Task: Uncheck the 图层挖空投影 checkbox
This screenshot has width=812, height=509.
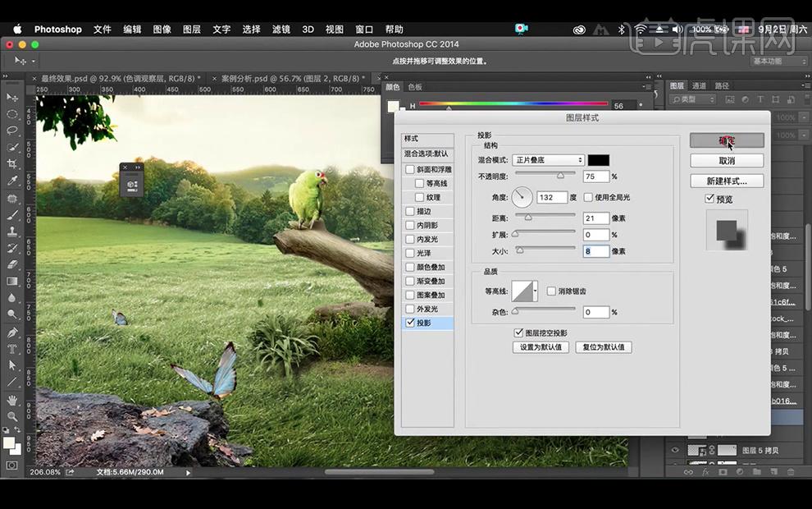Action: (518, 332)
